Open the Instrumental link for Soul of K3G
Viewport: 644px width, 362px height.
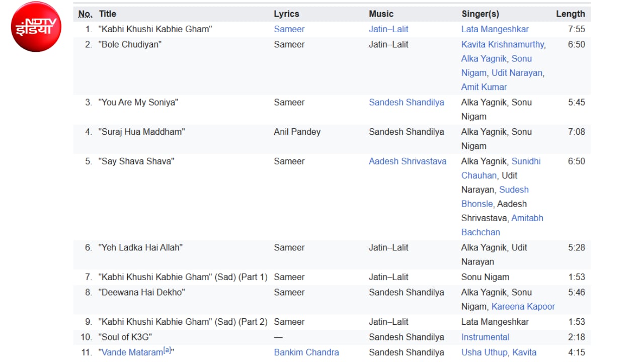pyautogui.click(x=485, y=337)
